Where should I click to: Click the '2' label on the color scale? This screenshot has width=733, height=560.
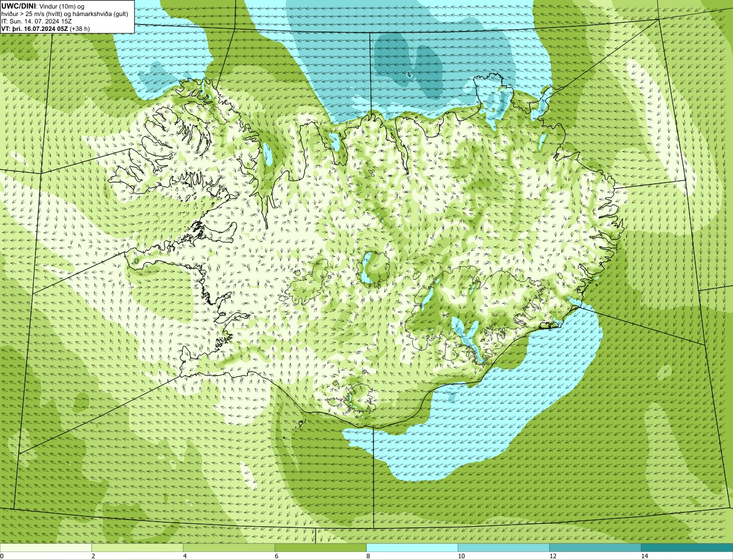tap(93, 556)
